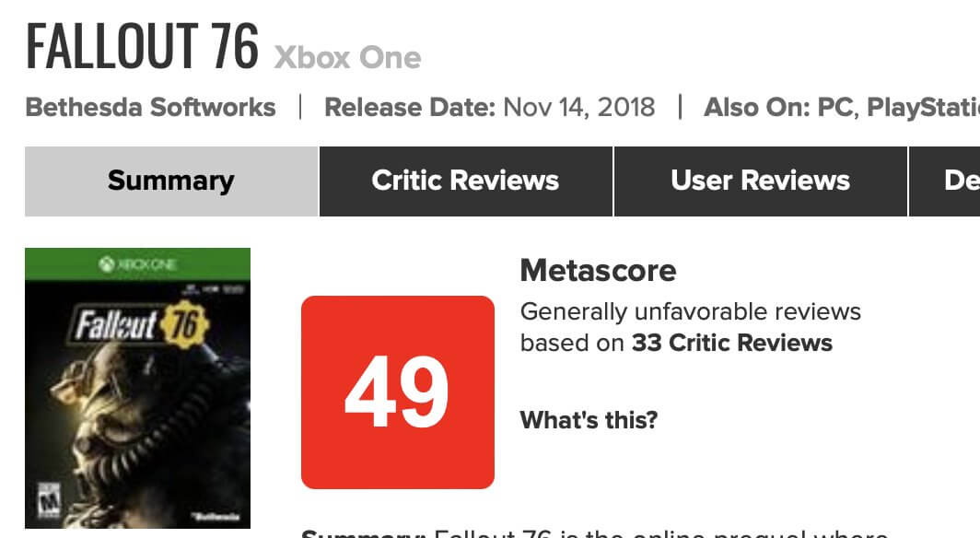Open the Bethesda Softworks publisher link

(x=151, y=108)
